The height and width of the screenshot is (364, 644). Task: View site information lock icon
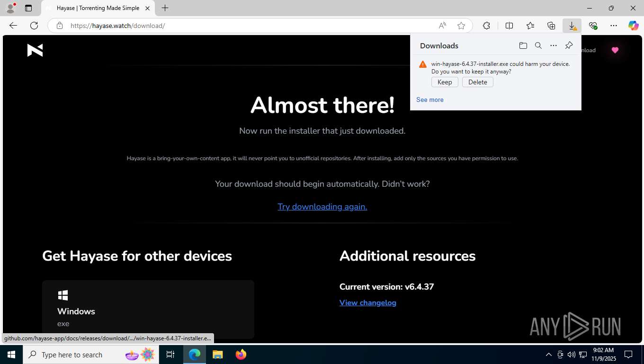(x=59, y=26)
